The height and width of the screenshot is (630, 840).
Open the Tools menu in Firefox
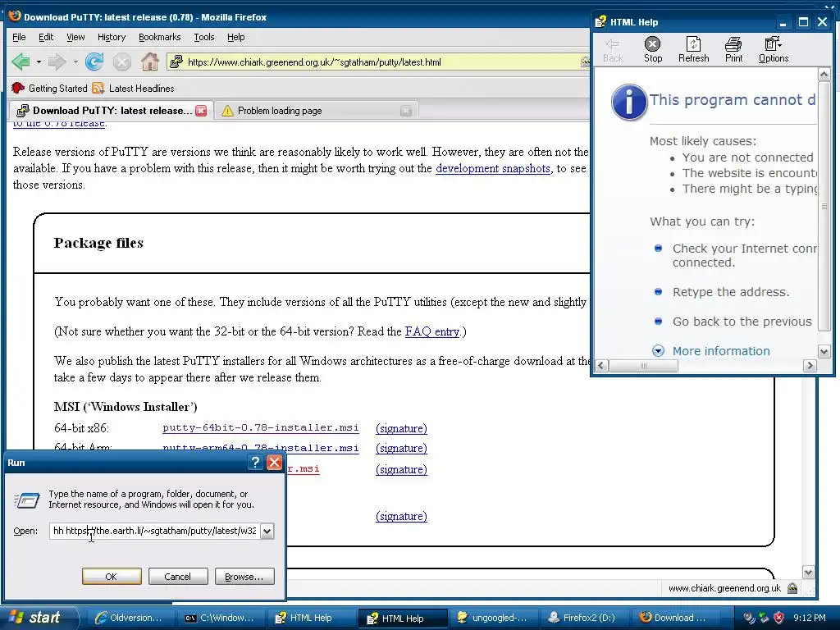204,37
